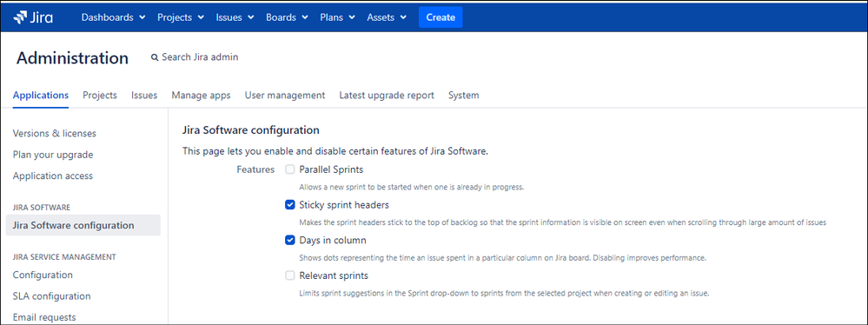Open the Boards dropdown menu
The image size is (868, 325).
[x=287, y=17]
